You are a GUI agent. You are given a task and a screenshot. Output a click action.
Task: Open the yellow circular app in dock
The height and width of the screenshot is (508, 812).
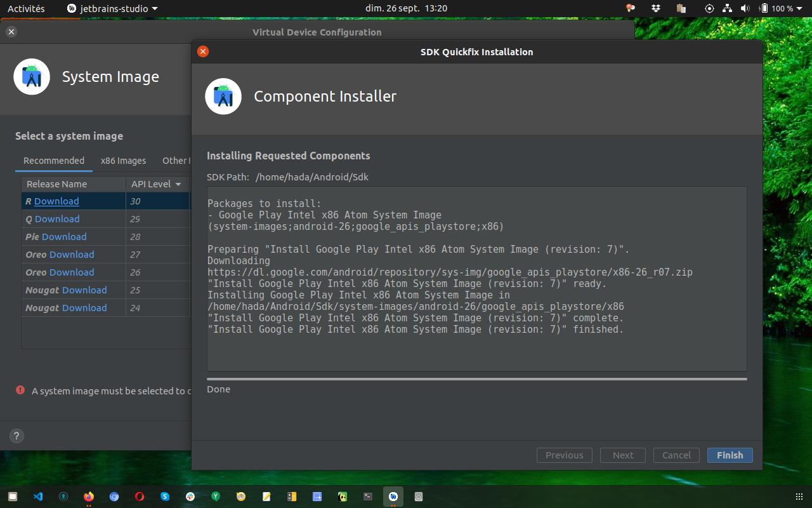pyautogui.click(x=241, y=497)
